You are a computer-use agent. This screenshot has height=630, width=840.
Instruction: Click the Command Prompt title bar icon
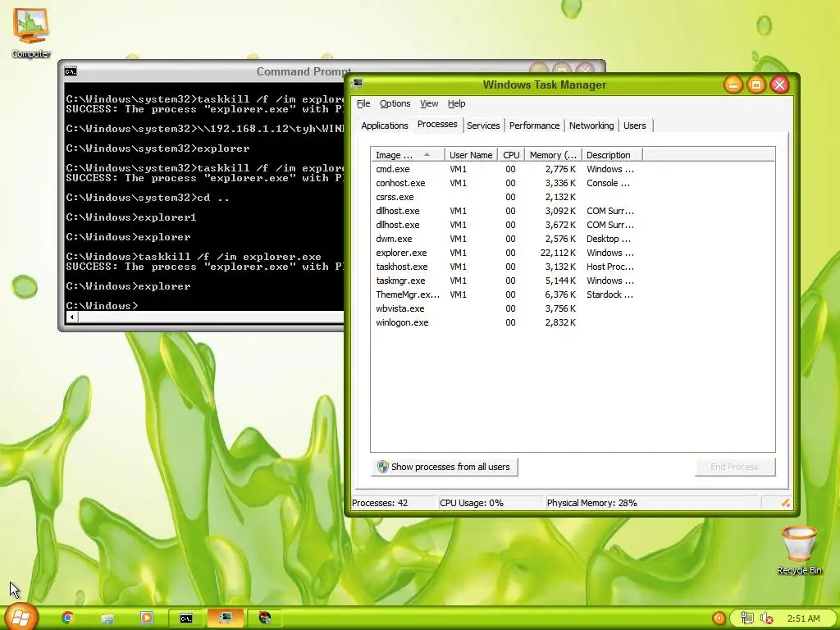[71, 71]
